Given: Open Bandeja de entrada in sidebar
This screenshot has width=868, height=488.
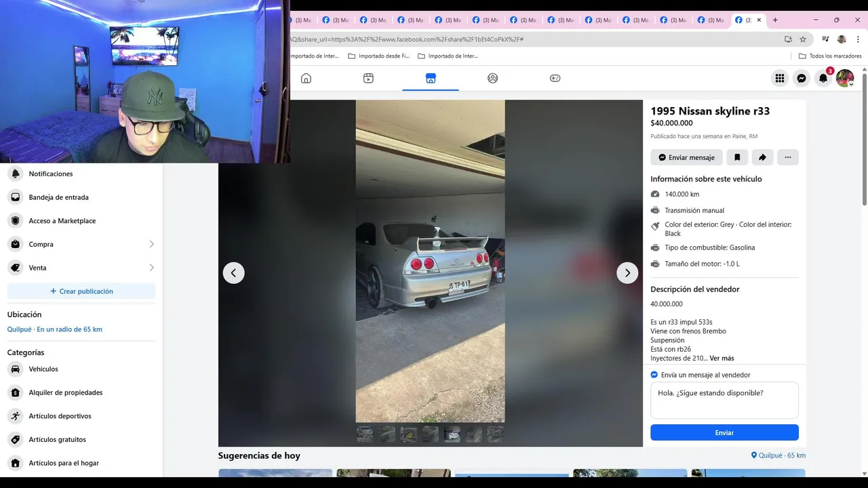Looking at the screenshot, I should (81, 197).
